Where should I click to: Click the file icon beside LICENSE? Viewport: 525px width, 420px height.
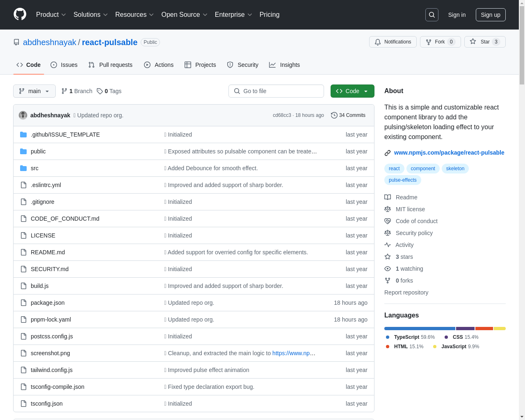(x=23, y=235)
